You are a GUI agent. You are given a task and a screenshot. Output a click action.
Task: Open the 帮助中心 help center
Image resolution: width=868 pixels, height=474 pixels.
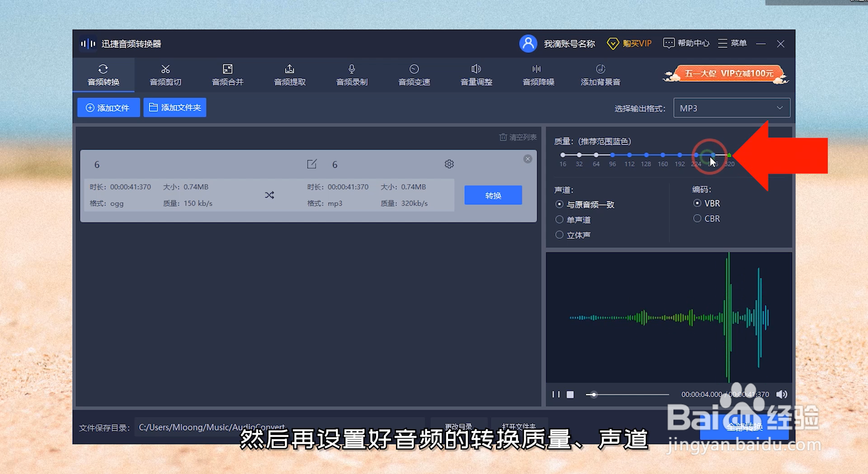point(686,43)
